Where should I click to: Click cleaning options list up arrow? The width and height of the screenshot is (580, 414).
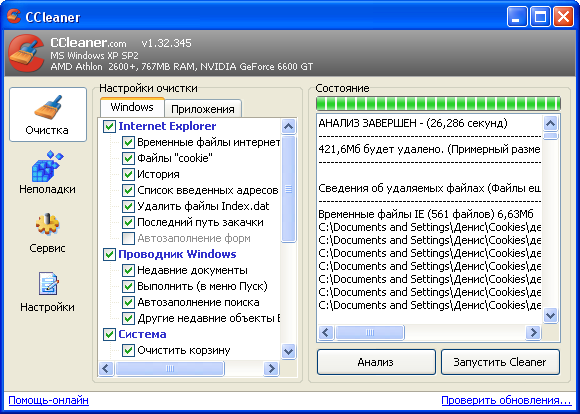point(288,127)
